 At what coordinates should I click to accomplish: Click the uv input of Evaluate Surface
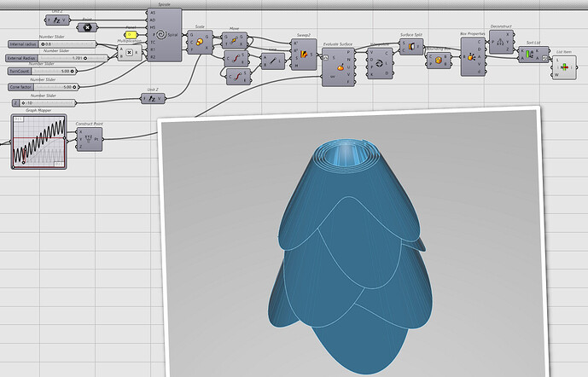tap(332, 77)
